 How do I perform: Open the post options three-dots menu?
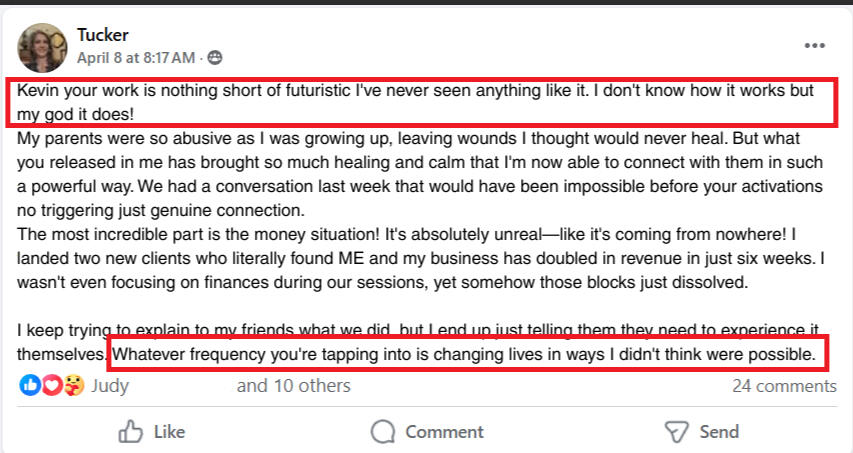[x=814, y=46]
